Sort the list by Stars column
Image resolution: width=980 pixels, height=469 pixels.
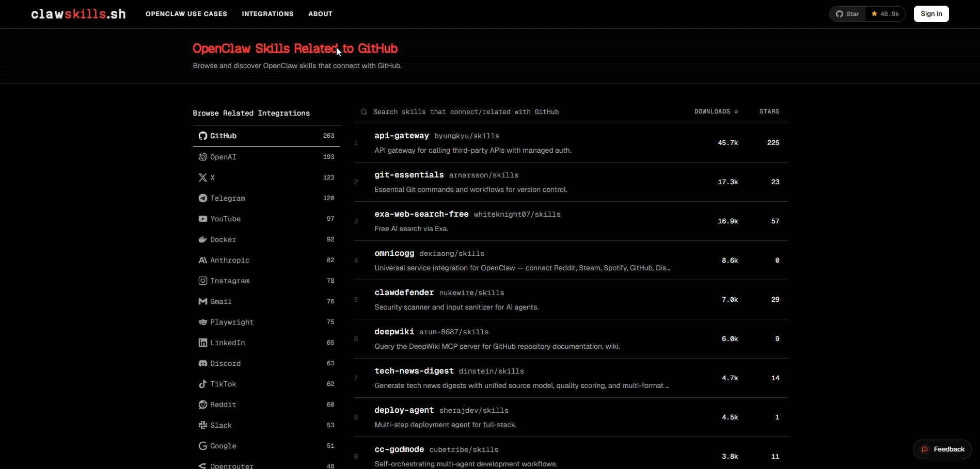[x=769, y=111]
